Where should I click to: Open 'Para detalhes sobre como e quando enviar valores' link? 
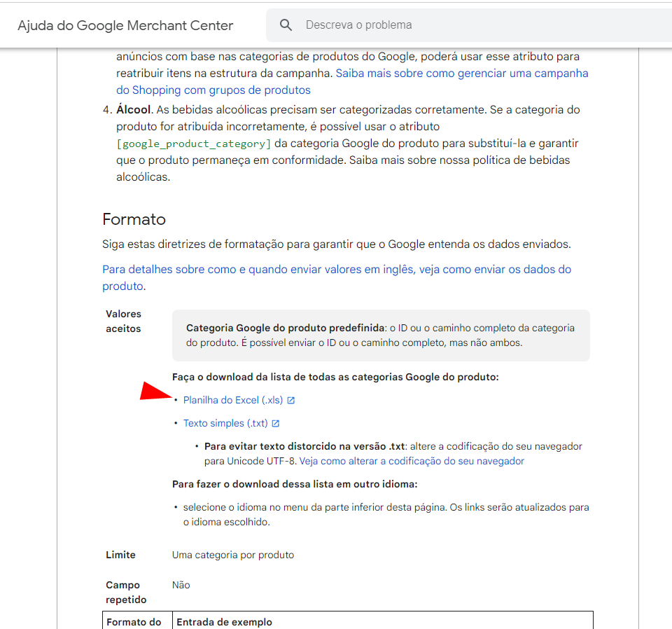[337, 277]
